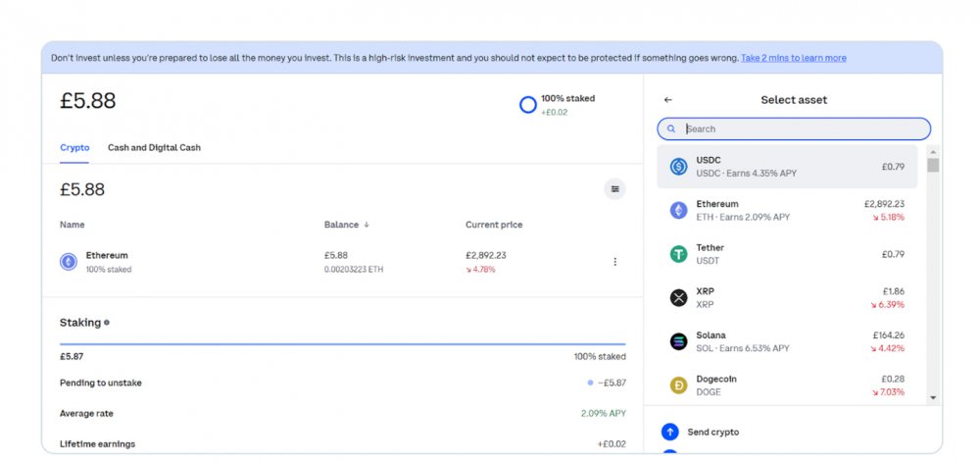Click the Current price column header
This screenshot has width=980, height=462.
click(494, 225)
